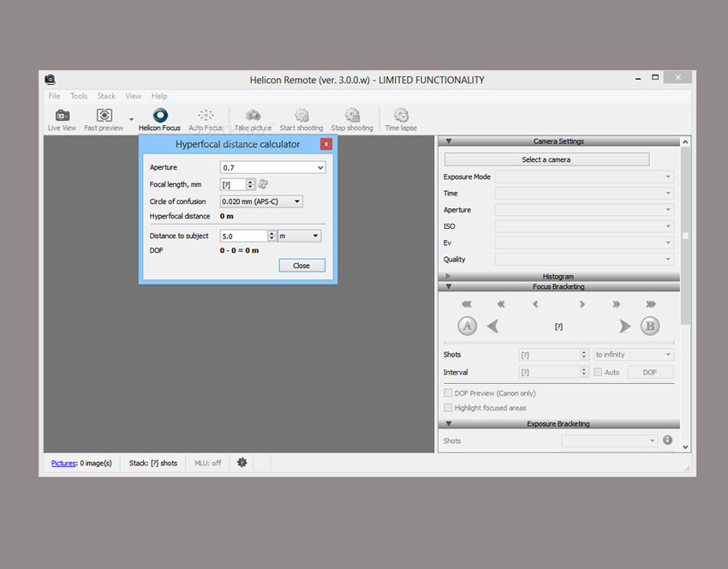Click the Select a camera button
The width and height of the screenshot is (728, 569).
pos(546,159)
